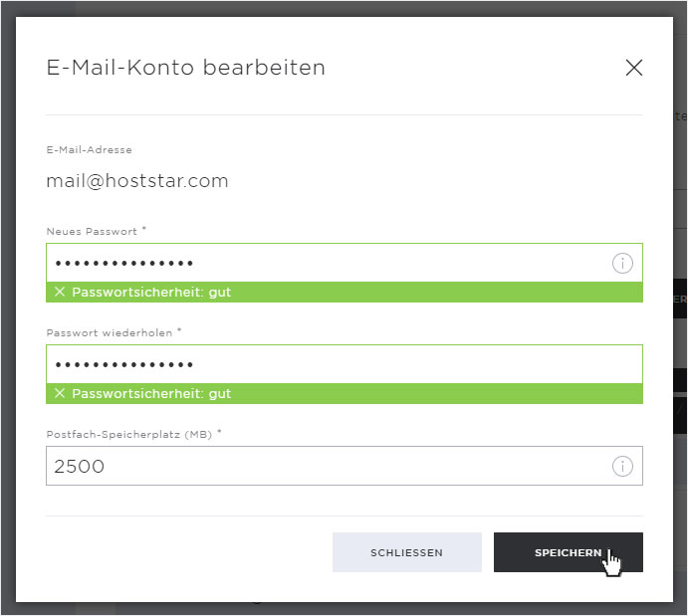Show info icon for Postfach-Speicherplatz field

(622, 466)
